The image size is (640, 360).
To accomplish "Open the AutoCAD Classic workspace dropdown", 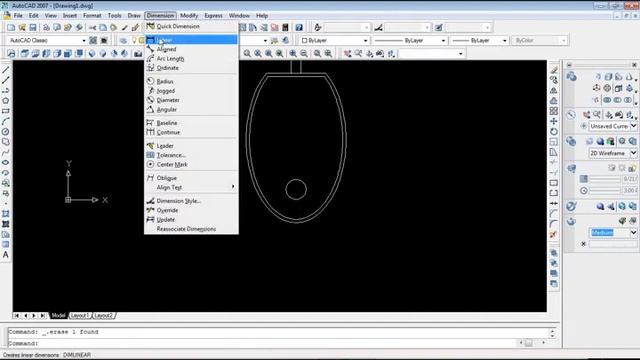I will (84, 40).
